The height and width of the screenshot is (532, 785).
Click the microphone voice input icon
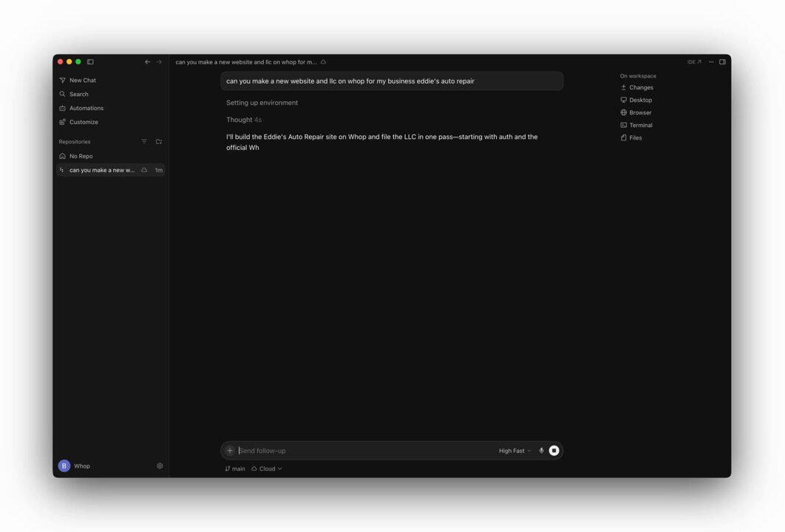point(541,451)
